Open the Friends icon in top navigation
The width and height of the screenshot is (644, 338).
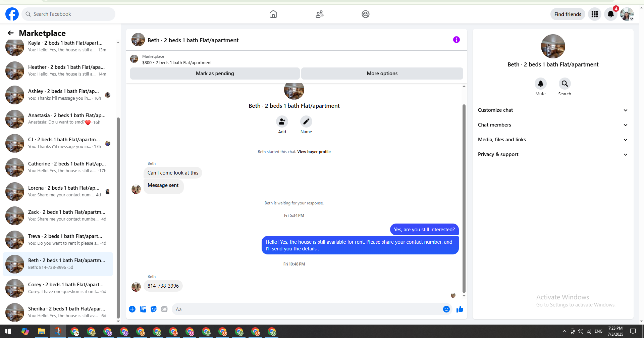(320, 14)
